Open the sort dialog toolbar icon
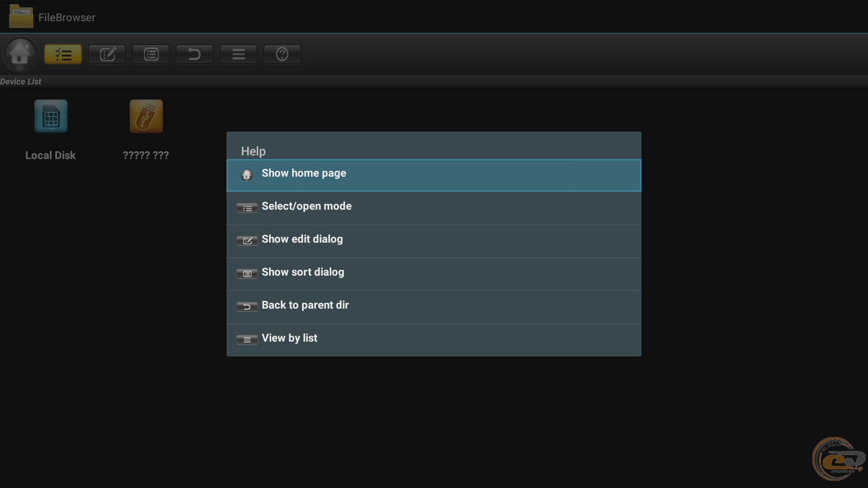This screenshot has width=868, height=488. [151, 54]
